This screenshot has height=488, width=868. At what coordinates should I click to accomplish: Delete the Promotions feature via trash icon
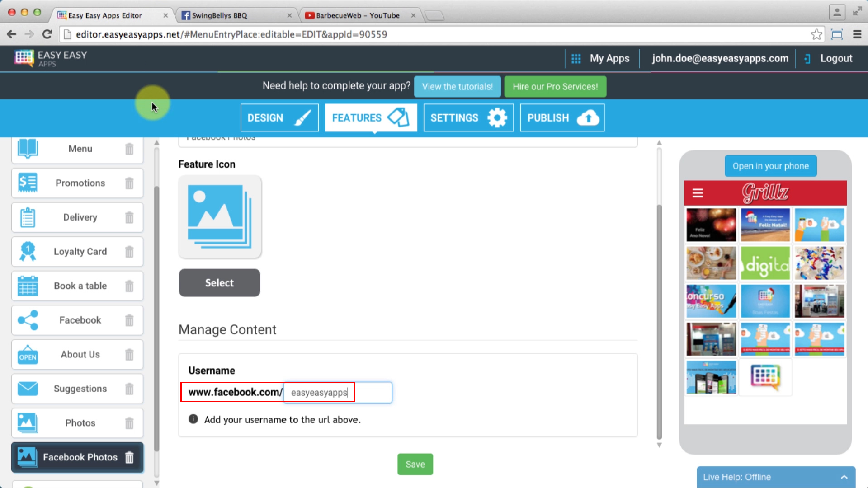pyautogui.click(x=129, y=183)
